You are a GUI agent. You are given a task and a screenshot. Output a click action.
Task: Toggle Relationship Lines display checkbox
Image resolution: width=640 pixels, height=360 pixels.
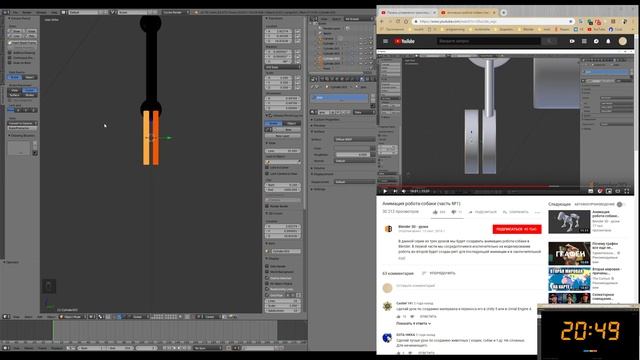pos(267,289)
